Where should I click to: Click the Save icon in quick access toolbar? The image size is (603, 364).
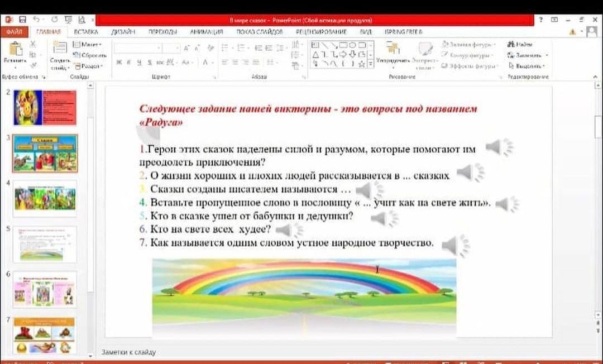click(x=21, y=20)
